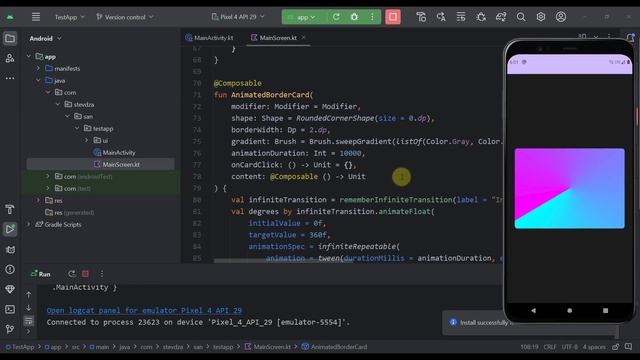
Task: Click the gradient card on emulator
Action: coord(569,188)
